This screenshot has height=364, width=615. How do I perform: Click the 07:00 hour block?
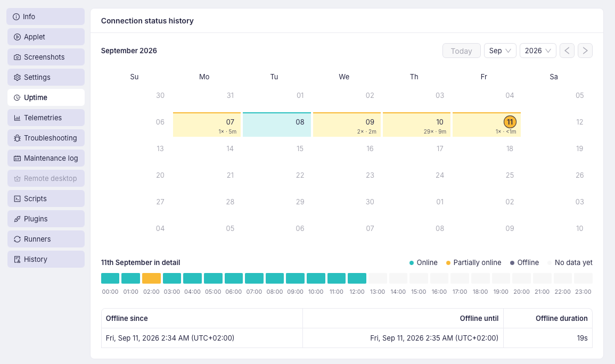tap(254, 278)
